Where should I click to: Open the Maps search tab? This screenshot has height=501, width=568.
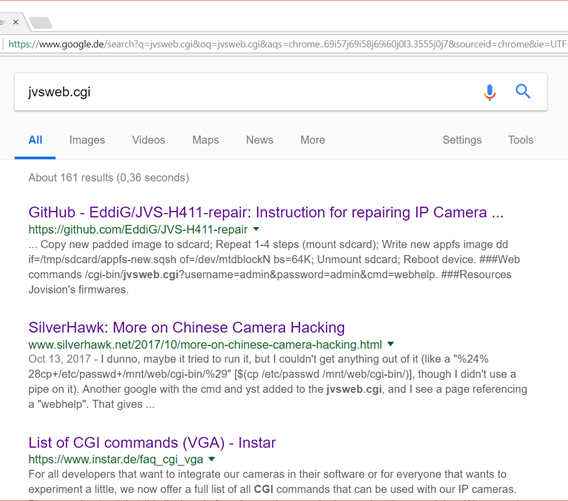pos(205,140)
